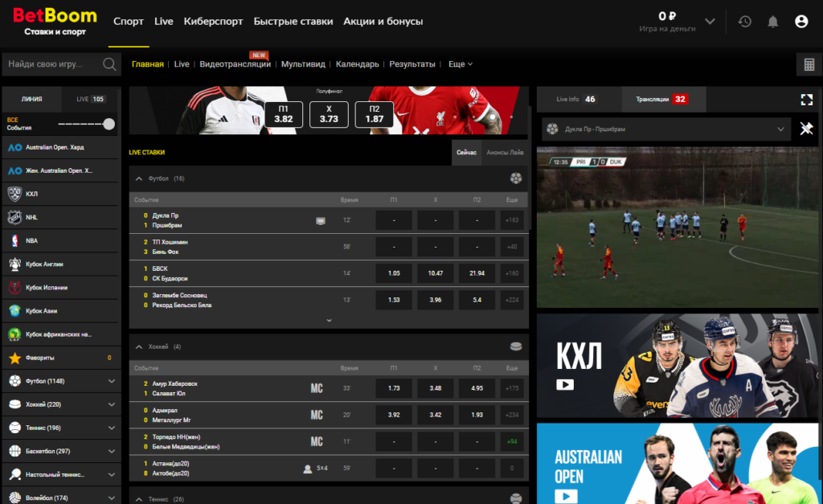Open Быстрые ставки menu
This screenshot has height=504, width=823.
[293, 22]
